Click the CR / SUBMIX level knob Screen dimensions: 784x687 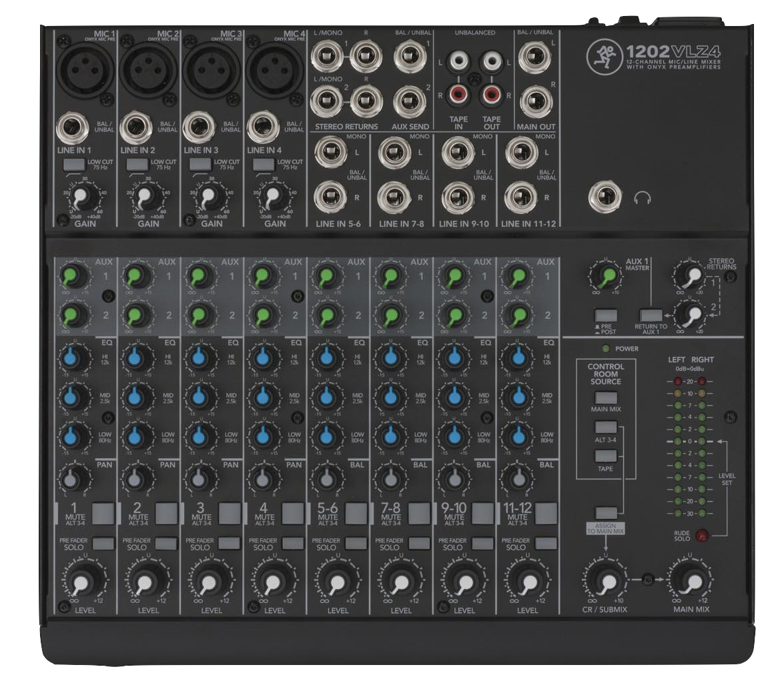pyautogui.click(x=605, y=581)
